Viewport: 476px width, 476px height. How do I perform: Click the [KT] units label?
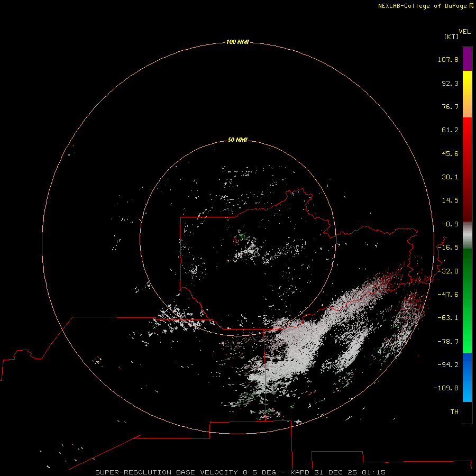pos(452,36)
